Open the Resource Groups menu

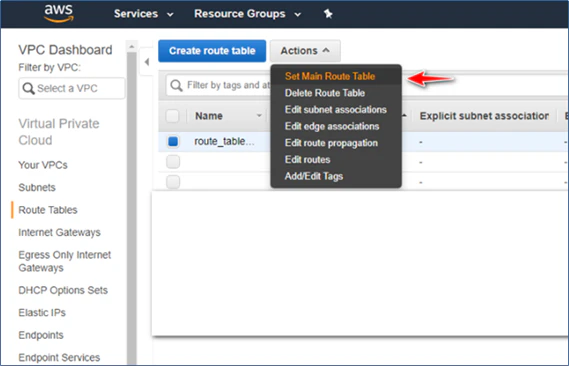(x=247, y=14)
